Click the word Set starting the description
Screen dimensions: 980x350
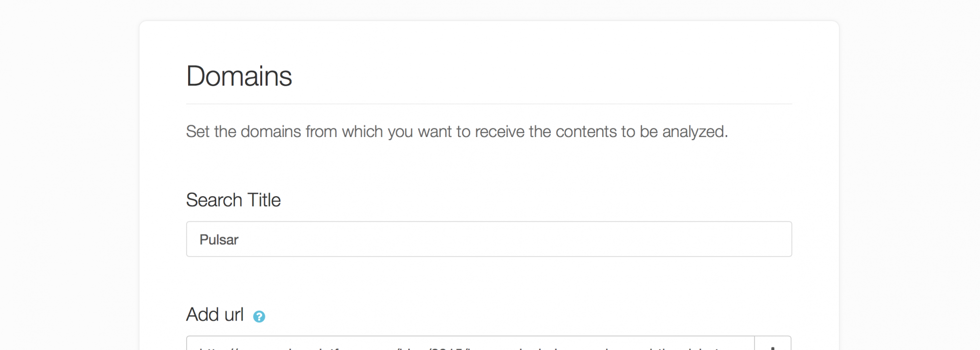pyautogui.click(x=198, y=132)
